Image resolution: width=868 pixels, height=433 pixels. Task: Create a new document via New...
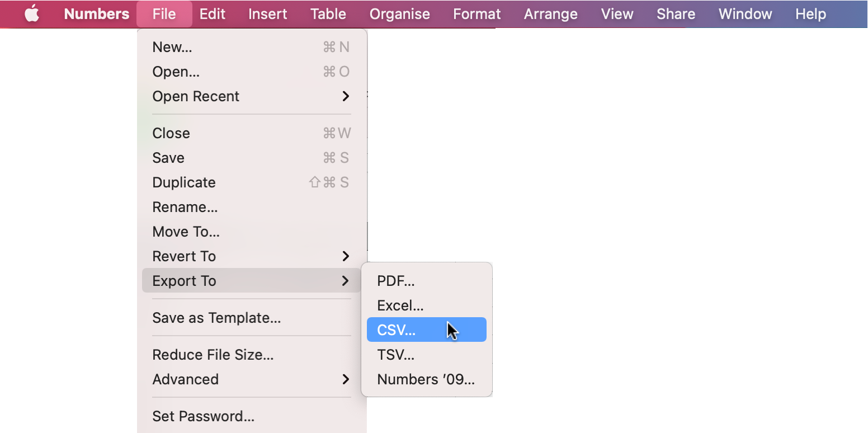point(172,47)
